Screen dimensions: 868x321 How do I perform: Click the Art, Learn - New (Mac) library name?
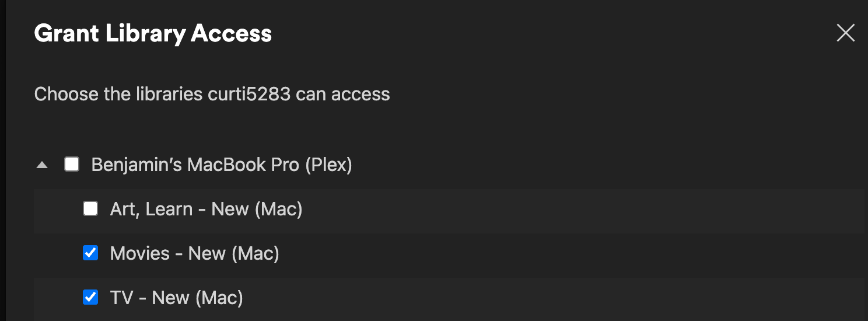tap(206, 209)
